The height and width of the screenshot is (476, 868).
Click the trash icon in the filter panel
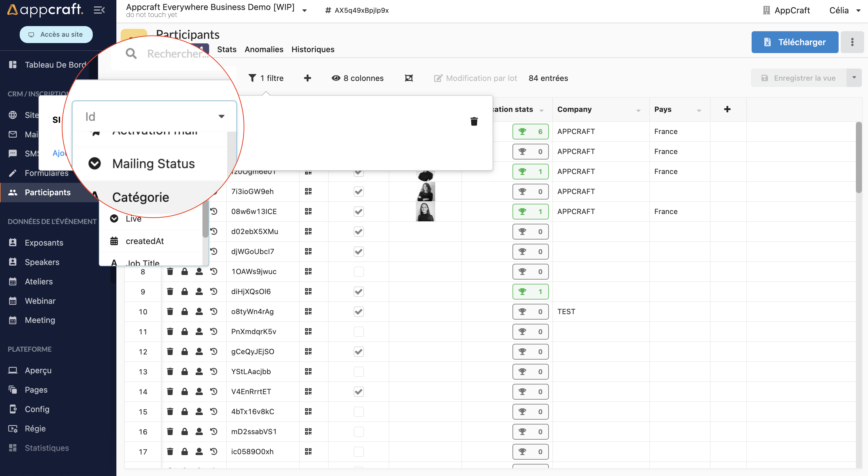click(474, 121)
